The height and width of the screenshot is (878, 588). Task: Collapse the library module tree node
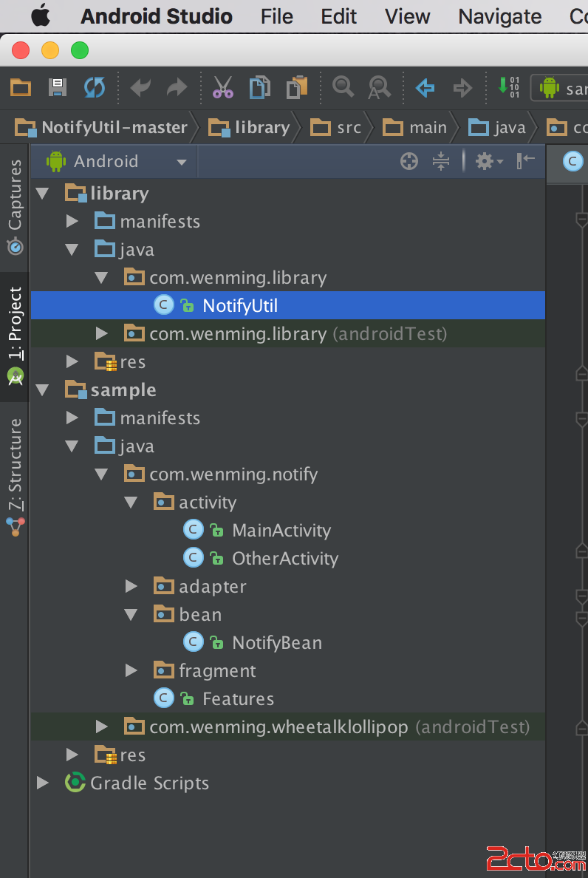[43, 194]
